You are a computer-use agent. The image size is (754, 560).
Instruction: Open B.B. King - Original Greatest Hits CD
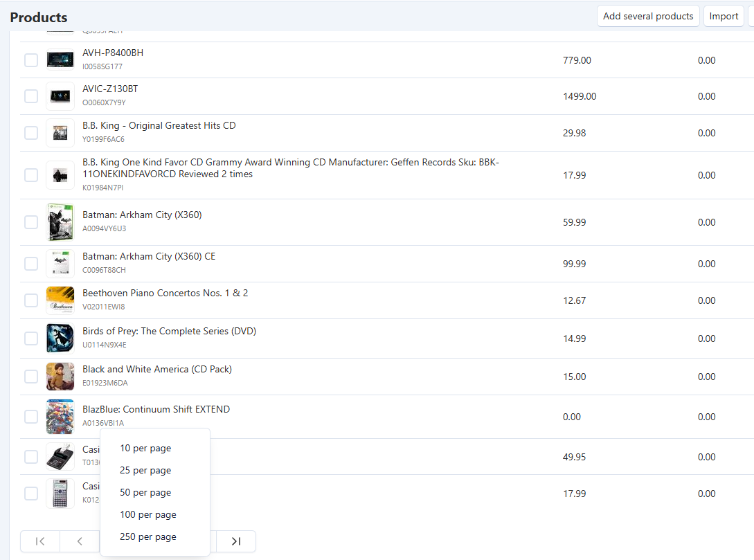tap(159, 125)
